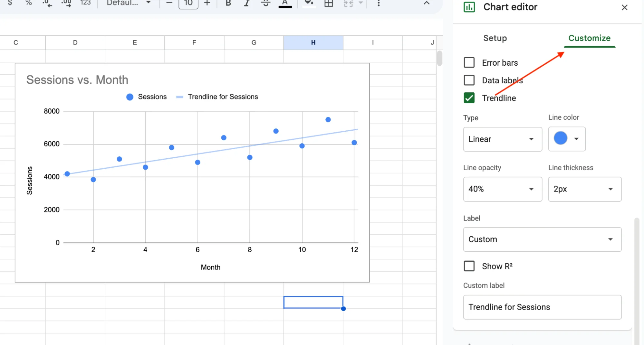Screen dimensions: 644x345
Task: Open the Line opacity dropdown
Action: pos(502,189)
